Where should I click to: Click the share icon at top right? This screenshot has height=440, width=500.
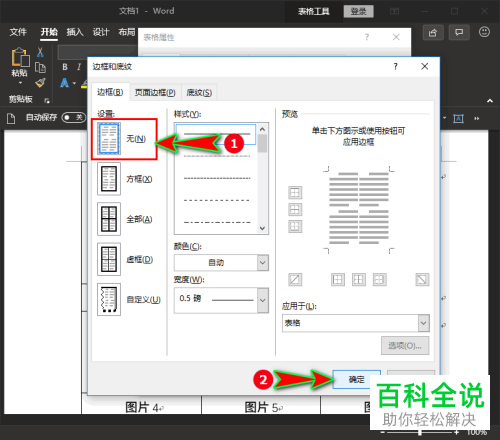tap(433, 32)
